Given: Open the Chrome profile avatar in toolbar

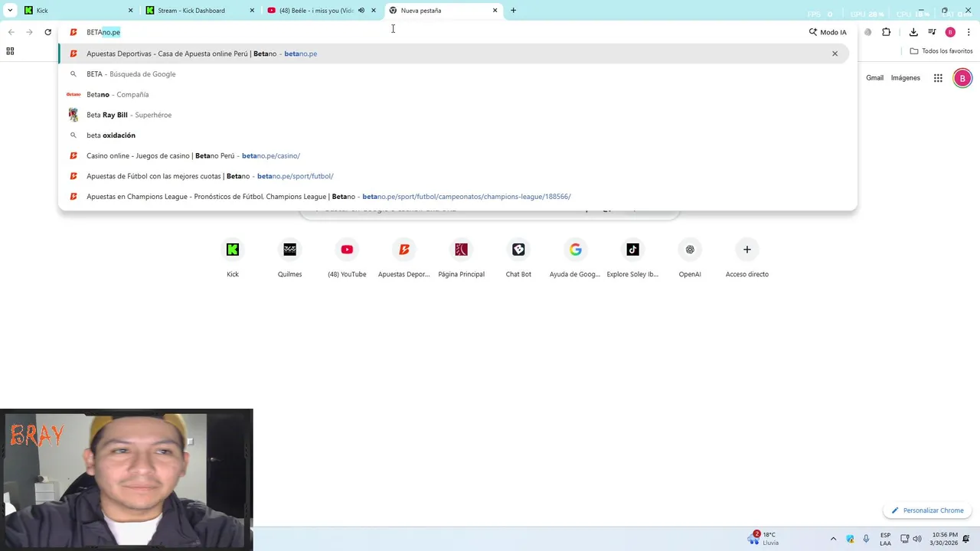Looking at the screenshot, I should (x=950, y=32).
